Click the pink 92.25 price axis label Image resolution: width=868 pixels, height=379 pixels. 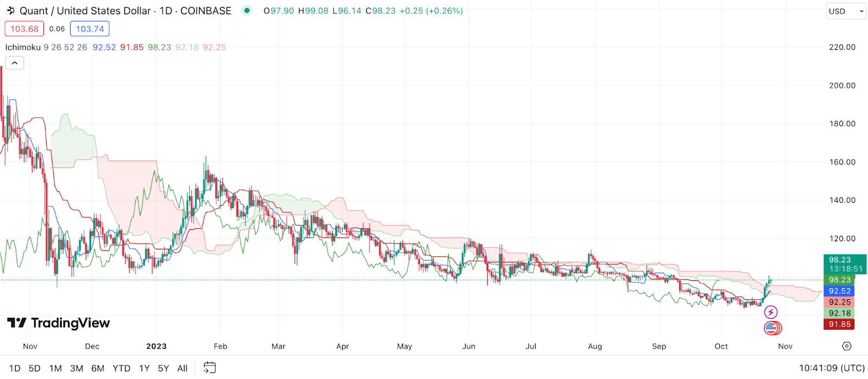[x=839, y=302]
